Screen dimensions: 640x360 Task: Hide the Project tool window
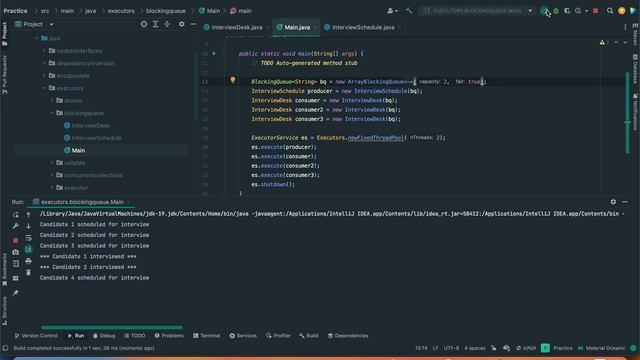coord(193,24)
